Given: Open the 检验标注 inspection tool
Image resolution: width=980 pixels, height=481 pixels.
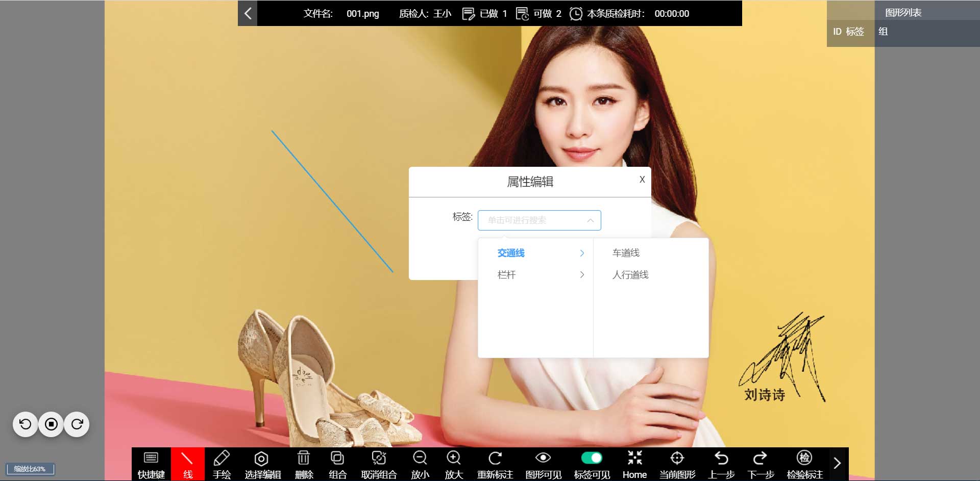Looking at the screenshot, I should pyautogui.click(x=804, y=465).
